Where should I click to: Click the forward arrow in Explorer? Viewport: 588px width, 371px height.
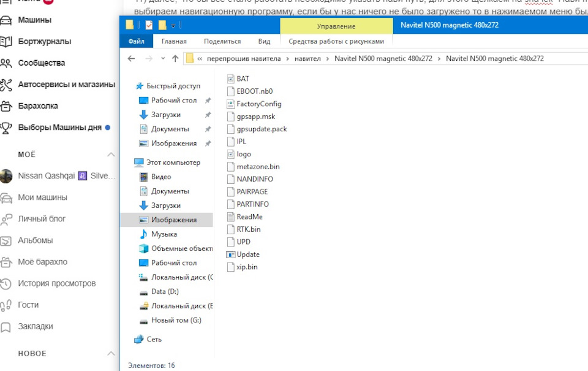click(x=149, y=59)
